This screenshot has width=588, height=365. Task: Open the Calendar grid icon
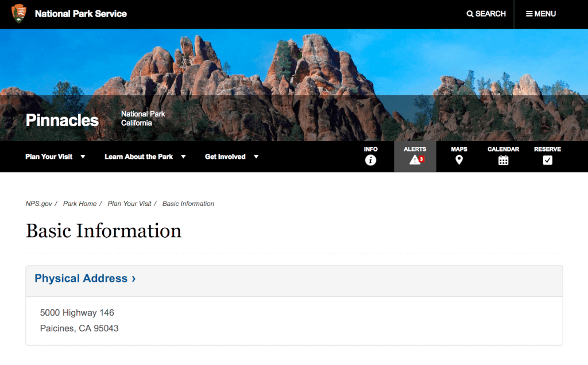(x=503, y=160)
